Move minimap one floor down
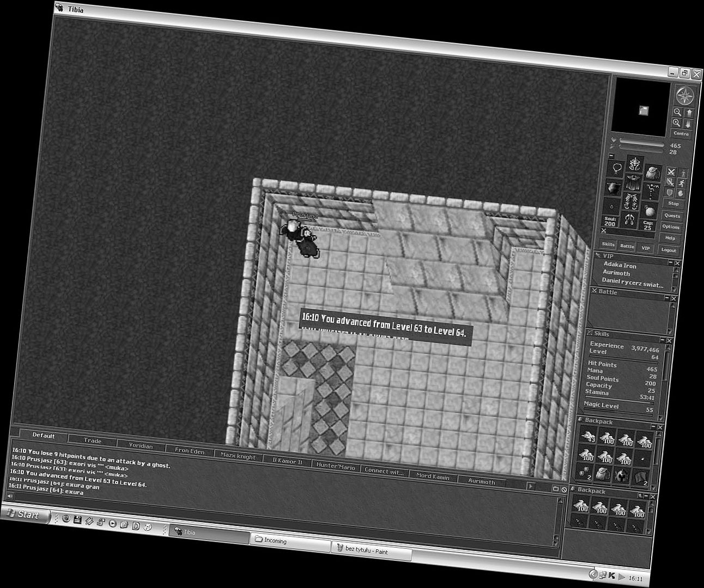This screenshot has height=588, width=704. [688, 124]
